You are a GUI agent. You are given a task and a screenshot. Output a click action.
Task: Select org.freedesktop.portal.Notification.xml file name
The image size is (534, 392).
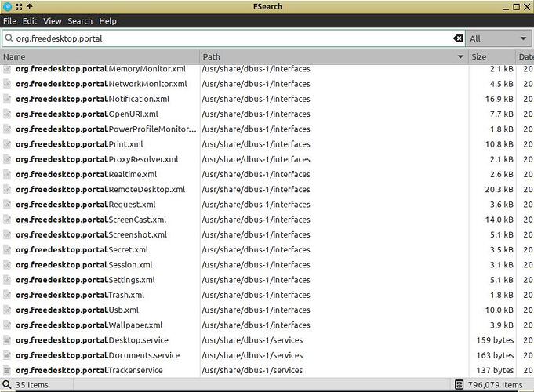tap(93, 99)
